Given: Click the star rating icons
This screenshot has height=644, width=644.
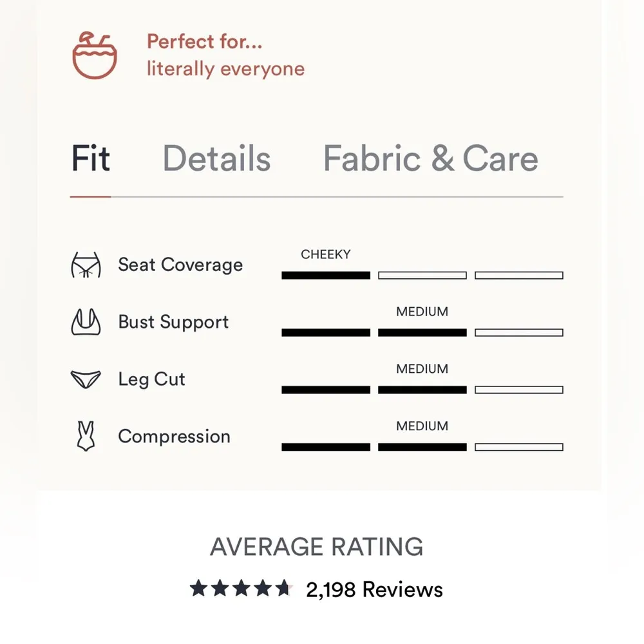Looking at the screenshot, I should [240, 589].
